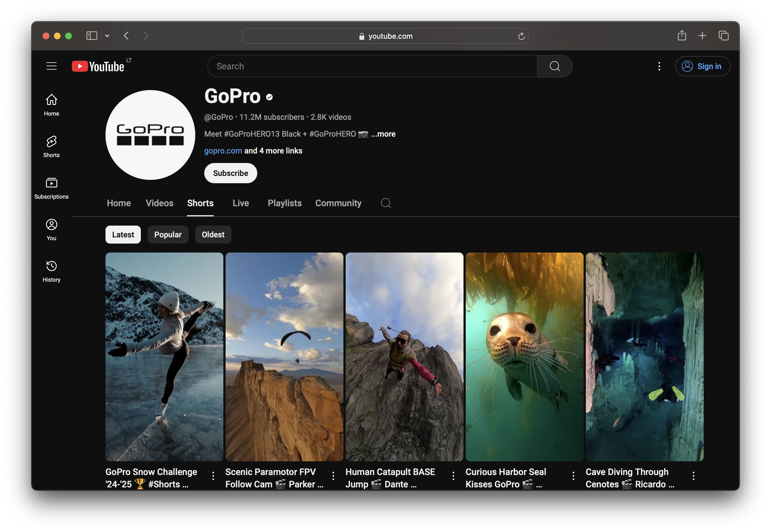Screen dimensions: 771x532
Task: Open more options for Curious Harbor Seal short
Action: pyautogui.click(x=573, y=476)
